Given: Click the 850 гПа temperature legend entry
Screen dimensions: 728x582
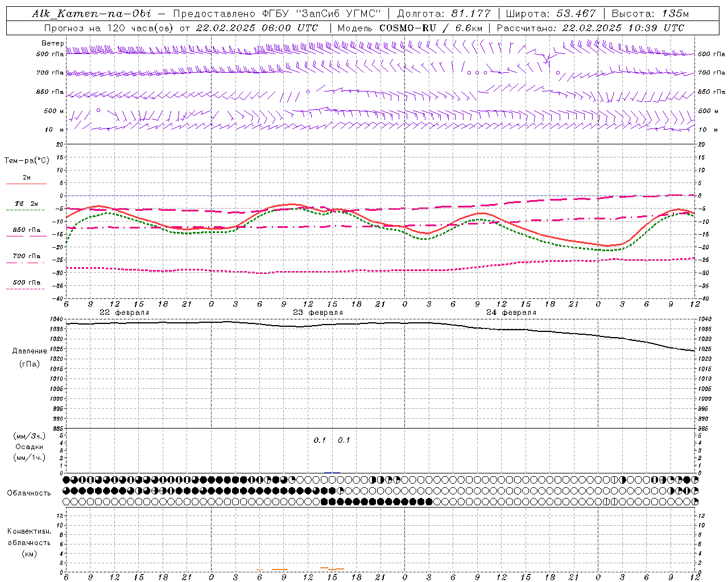Looking at the screenshot, I should coord(27,230).
